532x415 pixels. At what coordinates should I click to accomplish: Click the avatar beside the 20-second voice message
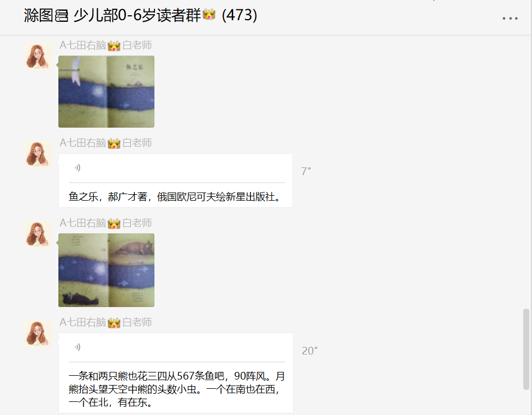click(38, 334)
